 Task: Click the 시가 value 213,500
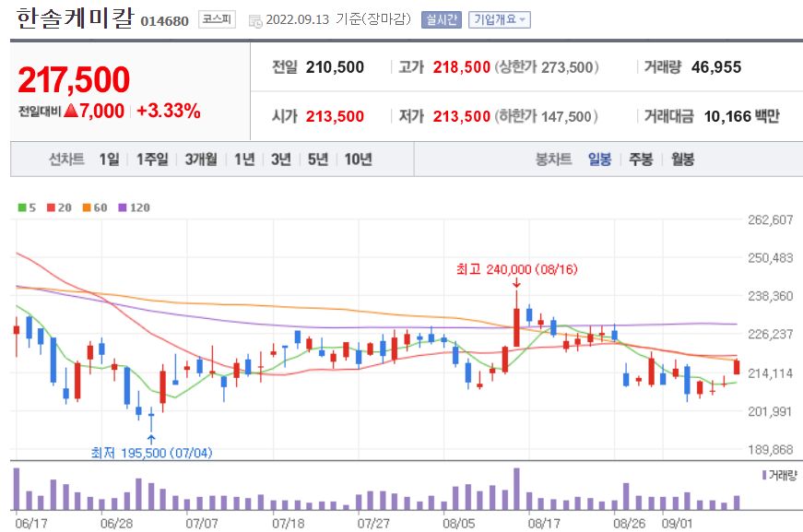click(335, 116)
